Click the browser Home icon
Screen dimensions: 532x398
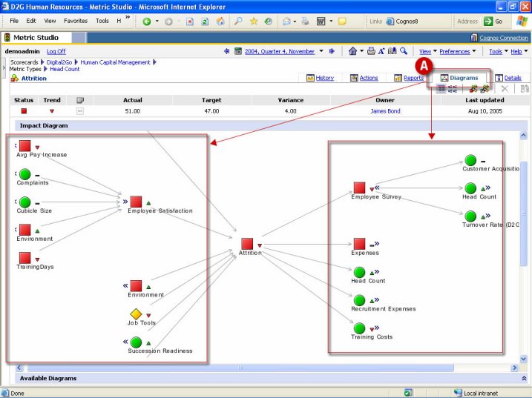(x=220, y=21)
